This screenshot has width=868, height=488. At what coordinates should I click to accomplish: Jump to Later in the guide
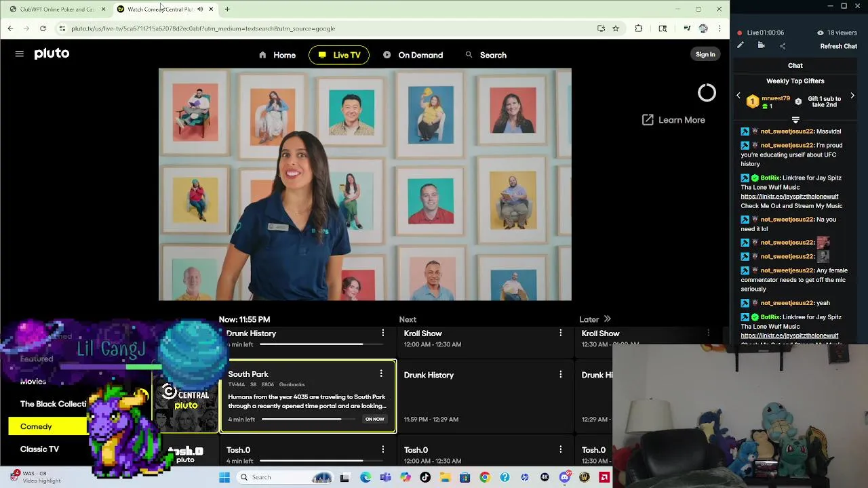tap(595, 319)
